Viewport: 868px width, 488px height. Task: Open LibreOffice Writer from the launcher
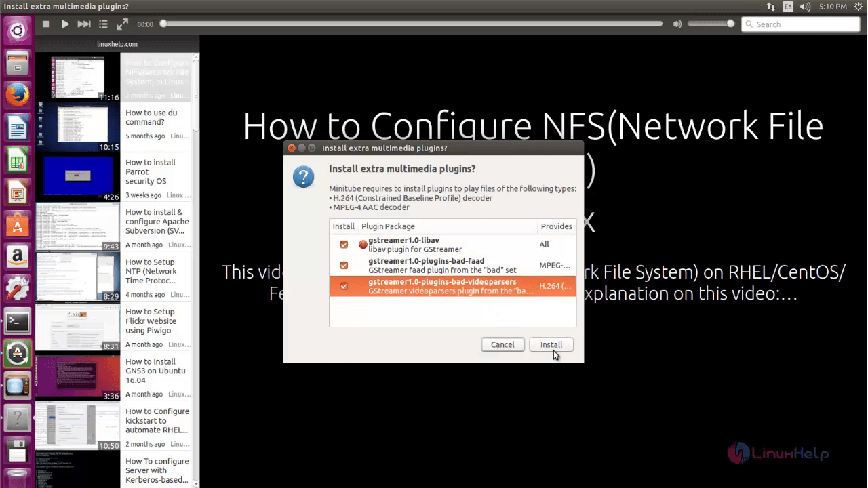click(18, 128)
